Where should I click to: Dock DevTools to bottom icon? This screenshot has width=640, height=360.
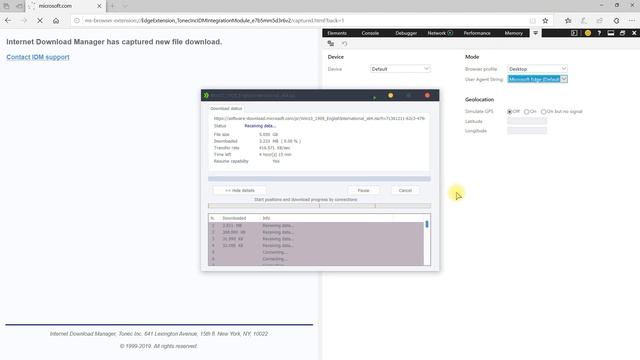coord(611,33)
